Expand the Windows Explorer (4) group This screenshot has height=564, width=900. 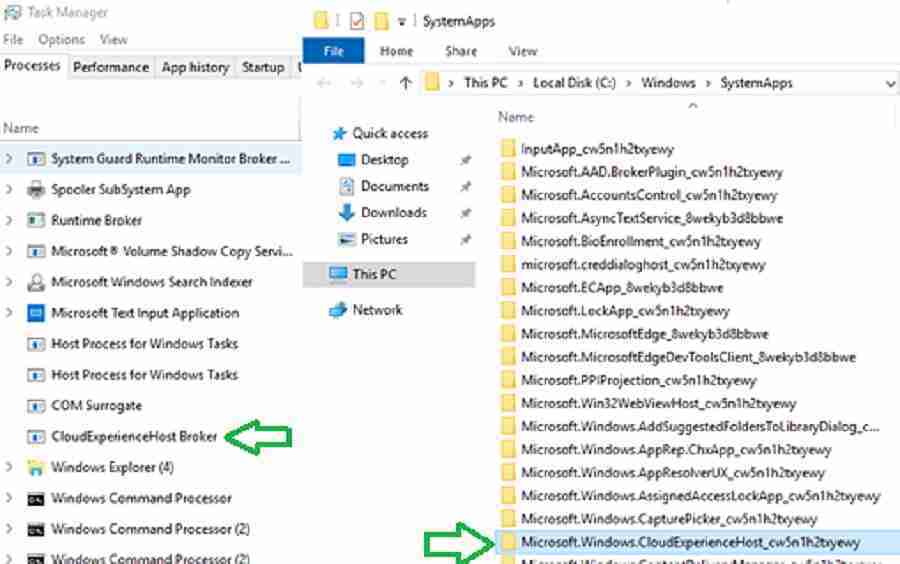point(9,468)
